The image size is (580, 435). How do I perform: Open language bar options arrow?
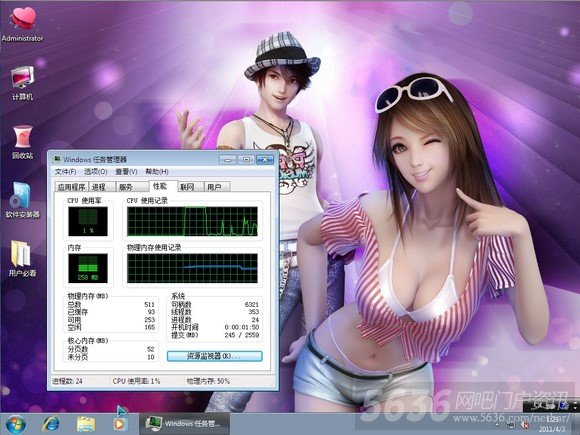(575, 408)
